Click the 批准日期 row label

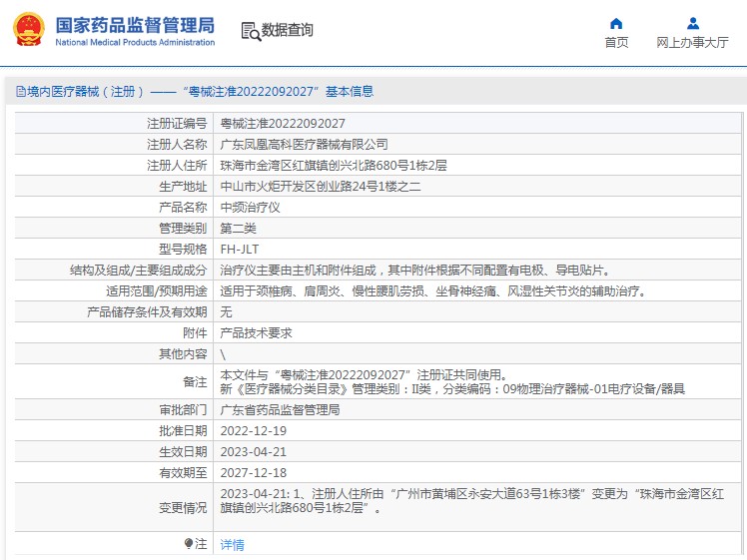pyautogui.click(x=183, y=431)
